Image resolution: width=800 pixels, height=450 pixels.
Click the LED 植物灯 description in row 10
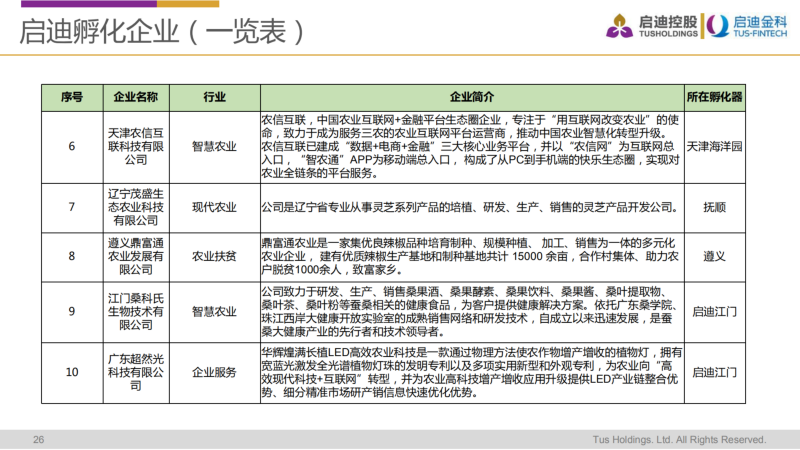tap(472, 372)
